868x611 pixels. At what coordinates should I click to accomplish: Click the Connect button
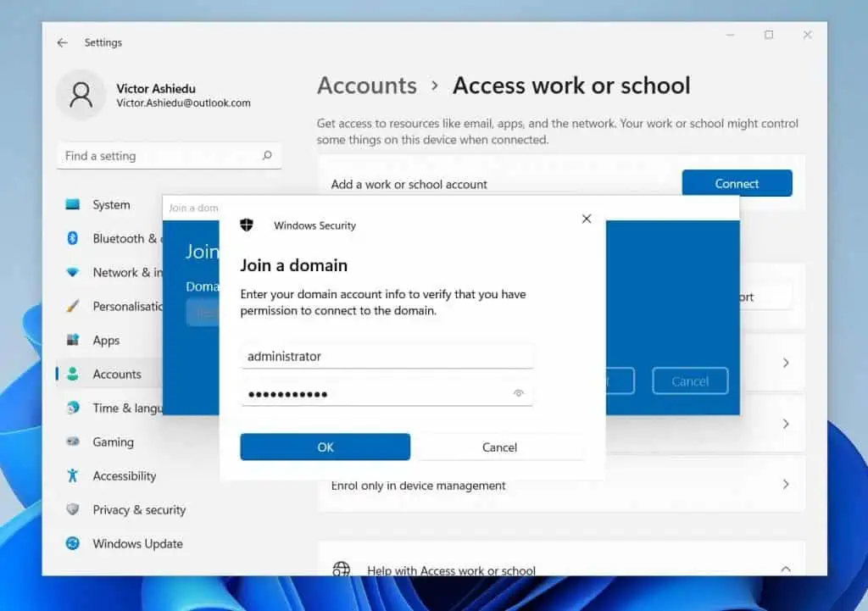point(736,183)
